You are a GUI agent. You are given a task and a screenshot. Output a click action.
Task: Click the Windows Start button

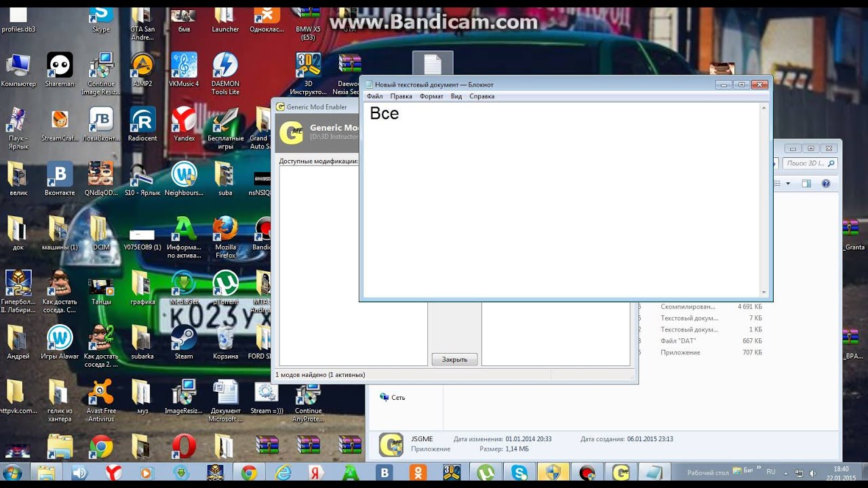(13, 472)
